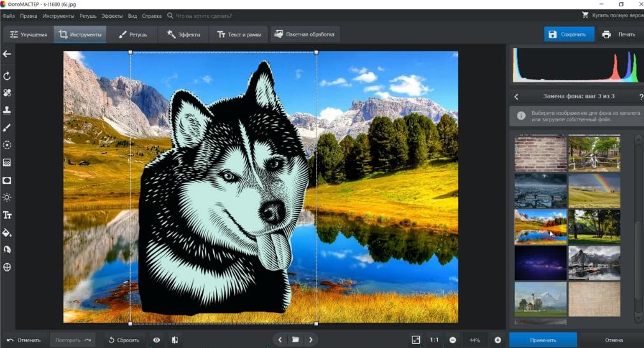Select the brick wall background thumbnail
644x348 pixels.
pos(541,153)
